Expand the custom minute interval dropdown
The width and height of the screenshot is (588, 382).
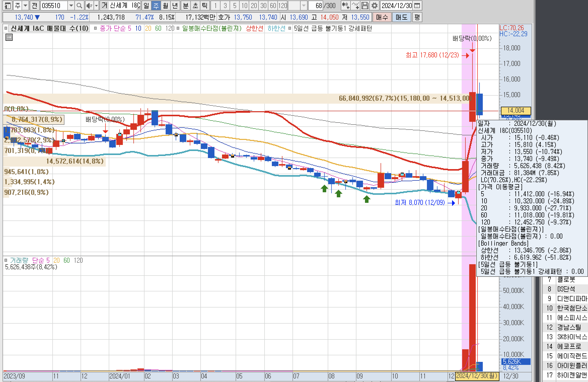(304, 6)
